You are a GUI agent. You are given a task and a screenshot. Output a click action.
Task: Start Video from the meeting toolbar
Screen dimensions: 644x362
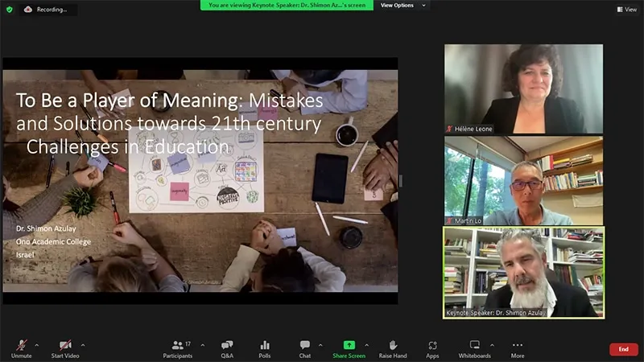tap(64, 348)
